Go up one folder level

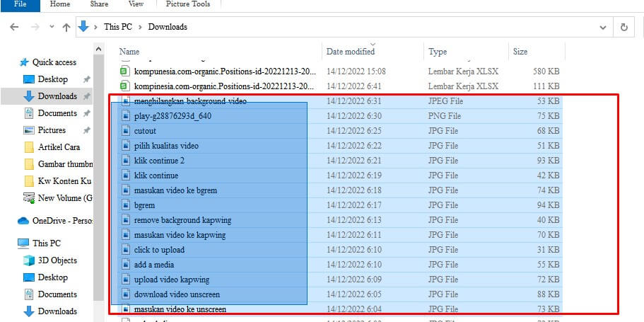tap(66, 27)
